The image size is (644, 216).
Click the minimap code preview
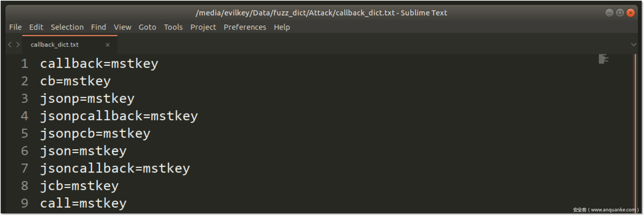coord(603,59)
